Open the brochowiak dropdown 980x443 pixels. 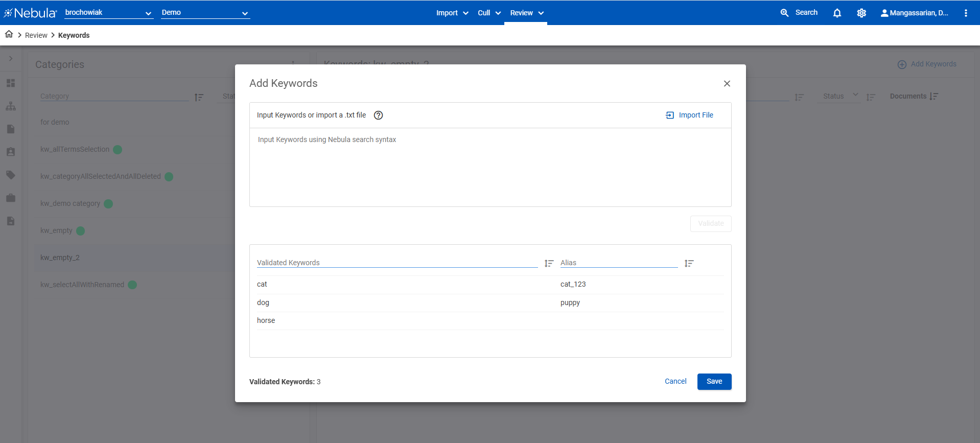click(109, 13)
